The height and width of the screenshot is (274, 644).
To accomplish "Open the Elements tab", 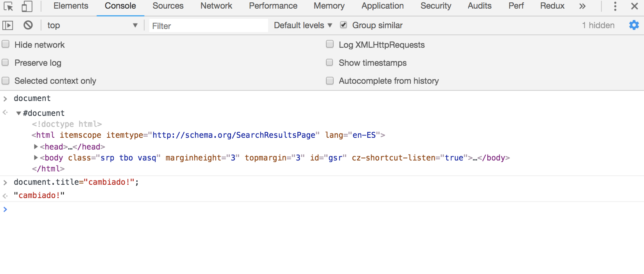I will point(71,6).
